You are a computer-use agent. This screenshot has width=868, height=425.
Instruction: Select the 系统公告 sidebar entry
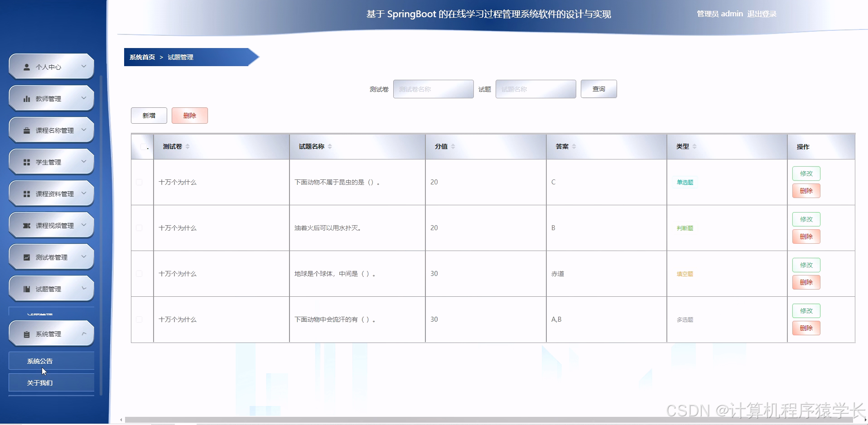40,361
